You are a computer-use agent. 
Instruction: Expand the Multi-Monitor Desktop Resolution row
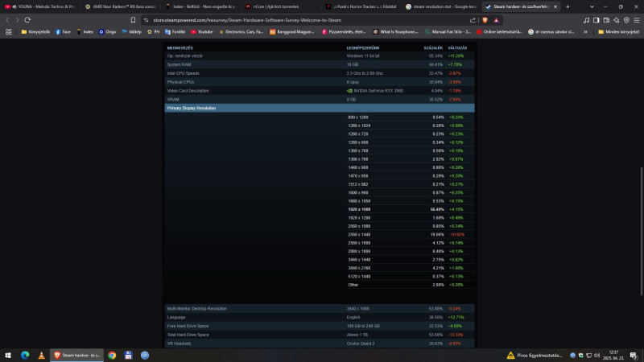(320, 308)
